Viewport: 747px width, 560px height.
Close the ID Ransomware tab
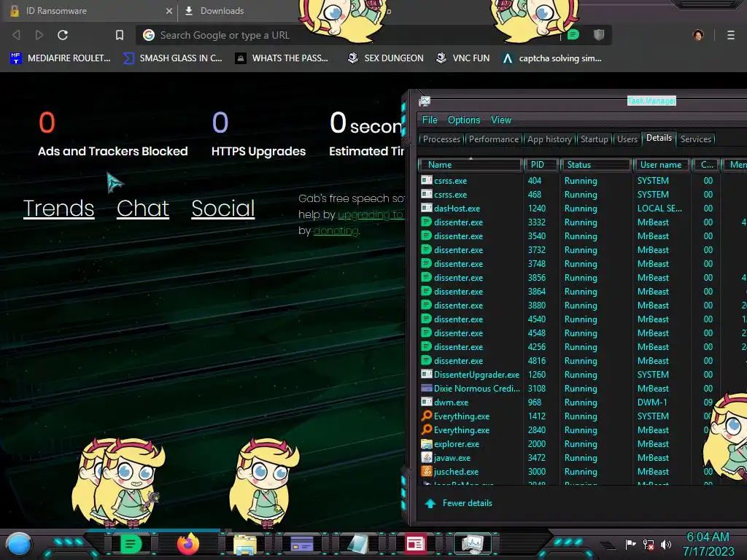point(169,10)
